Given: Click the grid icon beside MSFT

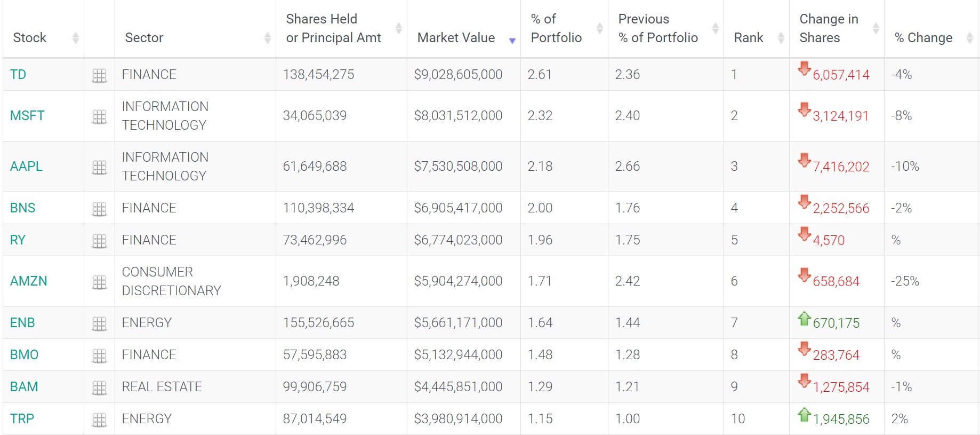Looking at the screenshot, I should click(99, 116).
